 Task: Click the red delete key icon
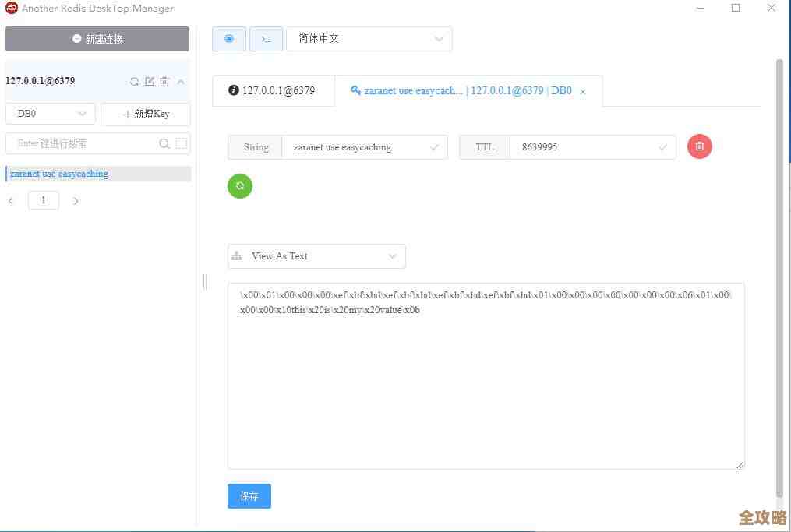[699, 146]
